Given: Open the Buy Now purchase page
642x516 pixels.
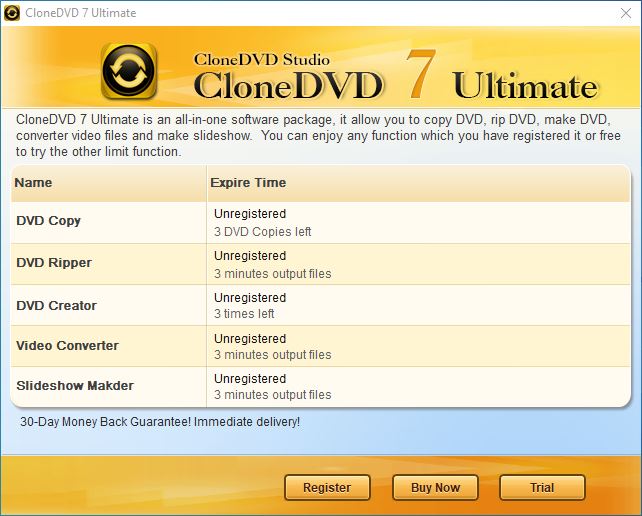Looking at the screenshot, I should coord(435,487).
